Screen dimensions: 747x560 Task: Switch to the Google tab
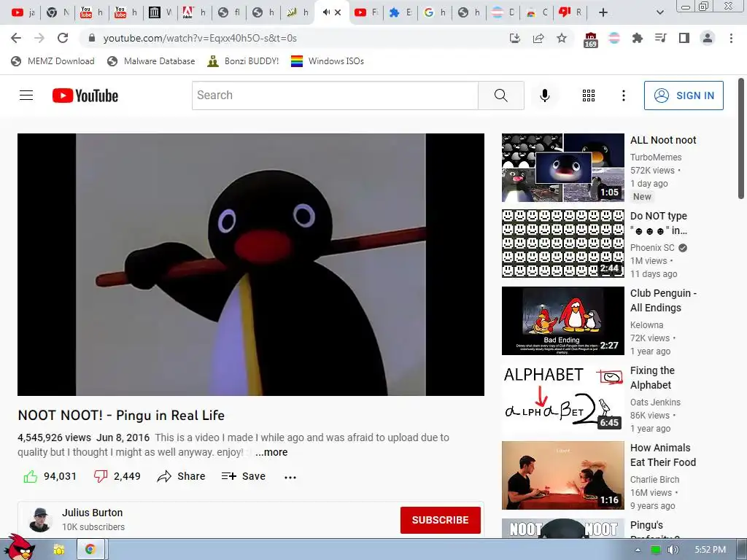(435, 12)
